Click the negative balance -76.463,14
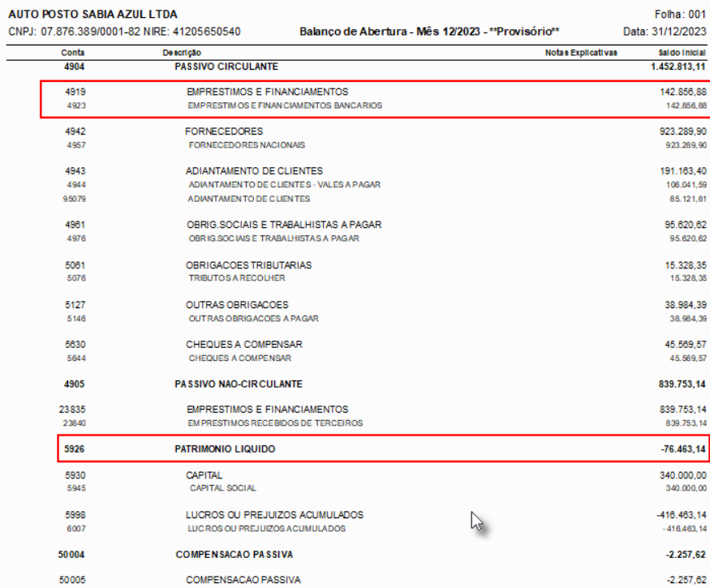 [683, 449]
